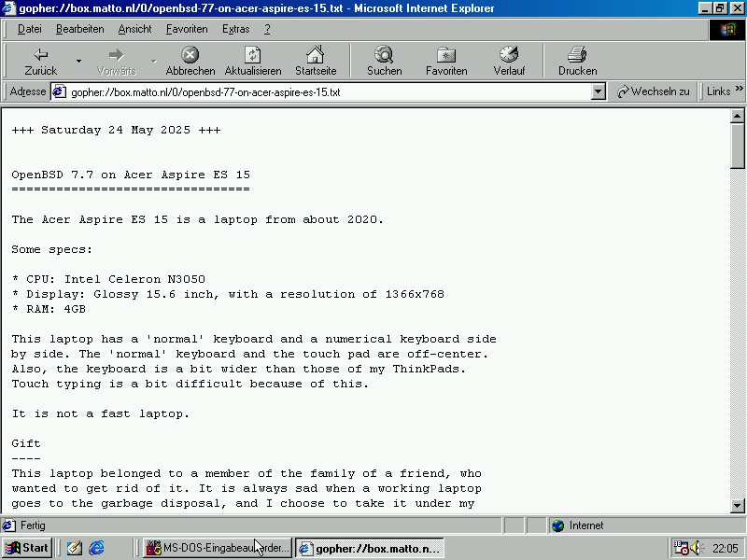Expand the Links bar chevron
This screenshot has height=560, width=747.
tap(739, 89)
